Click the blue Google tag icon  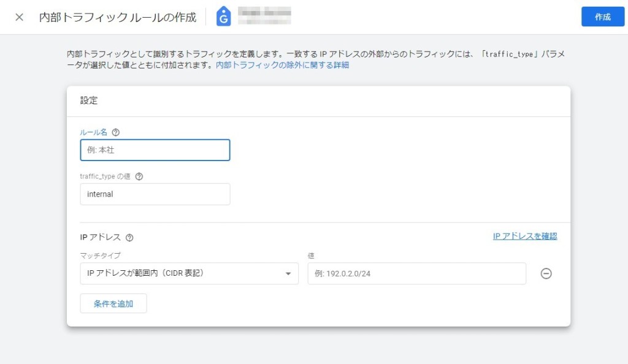click(224, 17)
